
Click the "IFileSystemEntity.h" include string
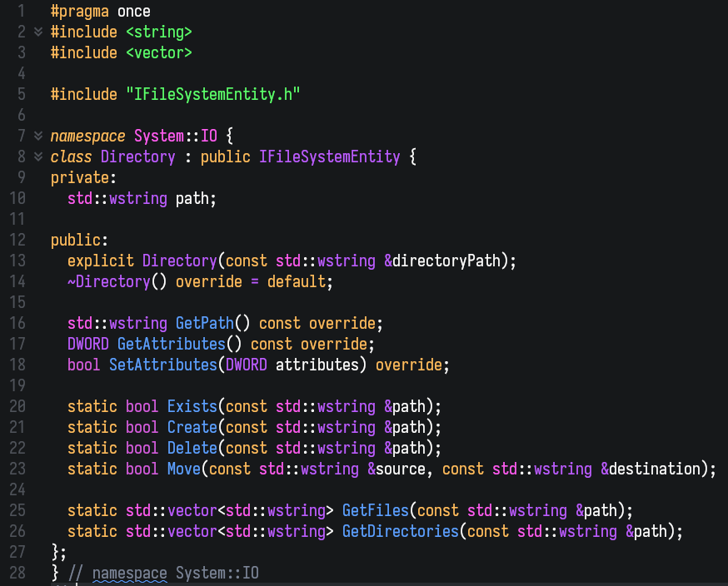click(213, 94)
